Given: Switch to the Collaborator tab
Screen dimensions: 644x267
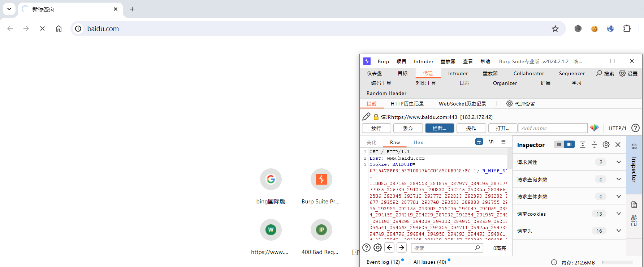Looking at the screenshot, I should tap(529, 73).
